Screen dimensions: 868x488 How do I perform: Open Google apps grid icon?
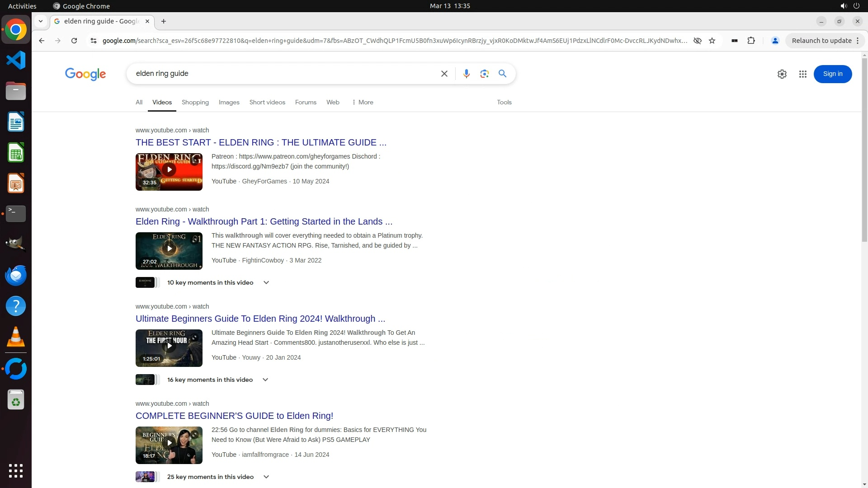click(x=802, y=74)
